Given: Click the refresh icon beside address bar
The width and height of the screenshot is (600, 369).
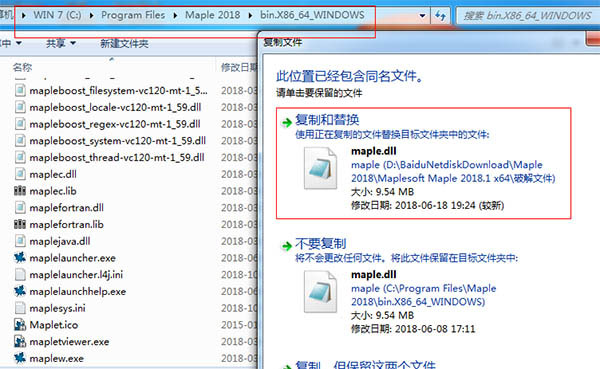Looking at the screenshot, I should tap(440, 16).
